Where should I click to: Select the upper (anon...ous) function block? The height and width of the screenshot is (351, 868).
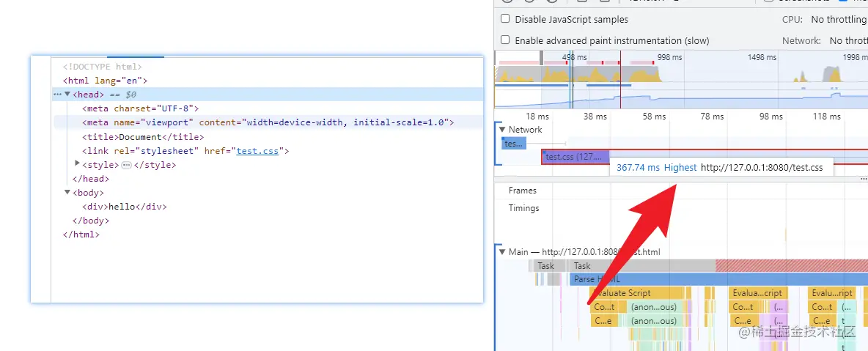[x=654, y=307]
